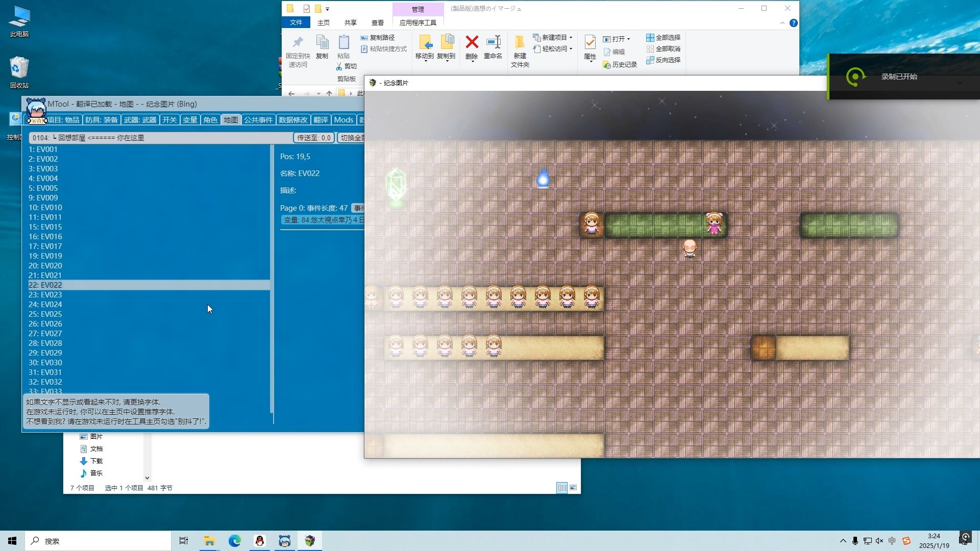The height and width of the screenshot is (551, 980).
Task: Click muted volume tray icon
Action: (879, 541)
